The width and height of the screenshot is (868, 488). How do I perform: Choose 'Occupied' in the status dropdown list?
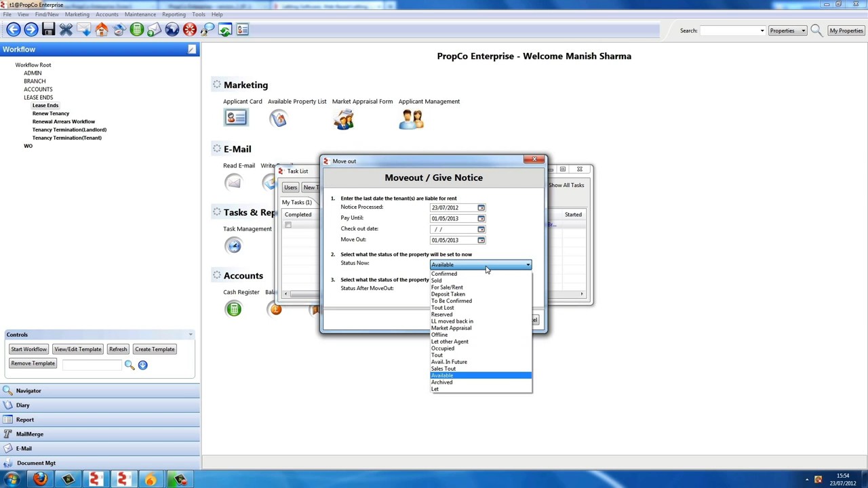point(481,348)
